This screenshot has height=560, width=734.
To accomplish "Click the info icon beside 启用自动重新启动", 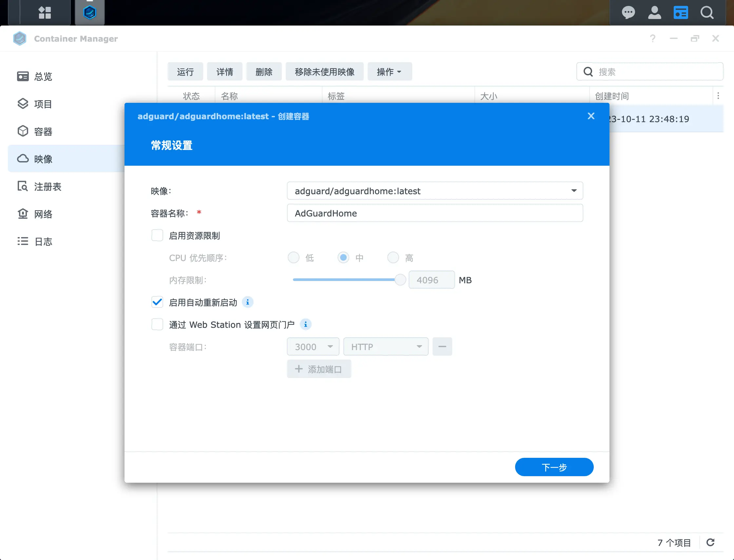I will (x=247, y=302).
